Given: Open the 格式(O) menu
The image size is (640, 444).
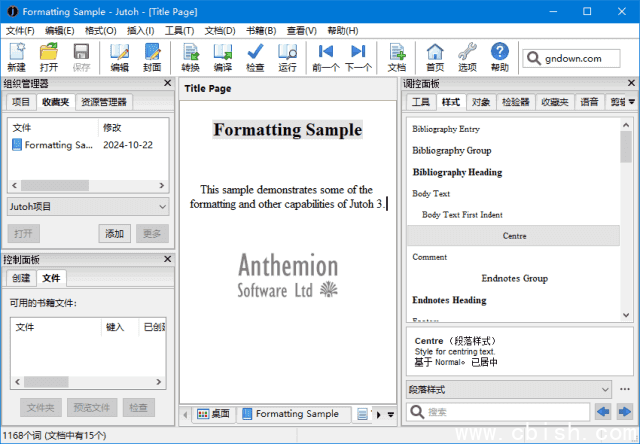Looking at the screenshot, I should point(100,30).
